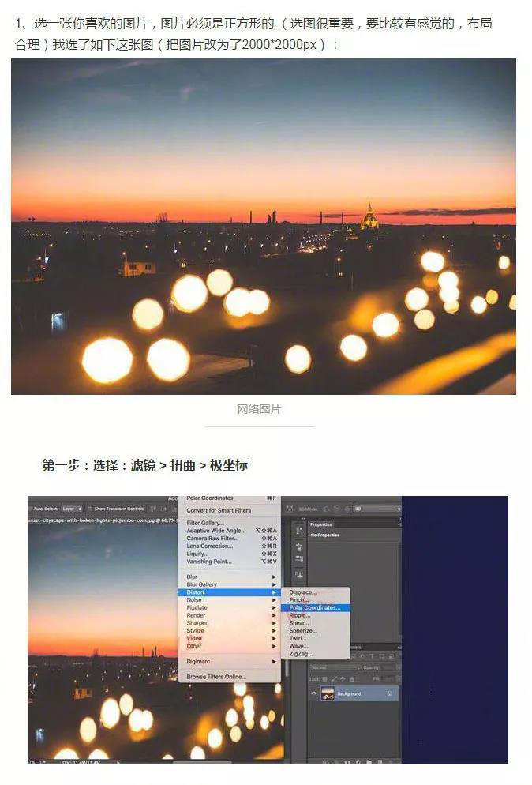Click the large sunset bokeh photo
Image resolution: width=532 pixels, height=785 pixels.
click(264, 226)
